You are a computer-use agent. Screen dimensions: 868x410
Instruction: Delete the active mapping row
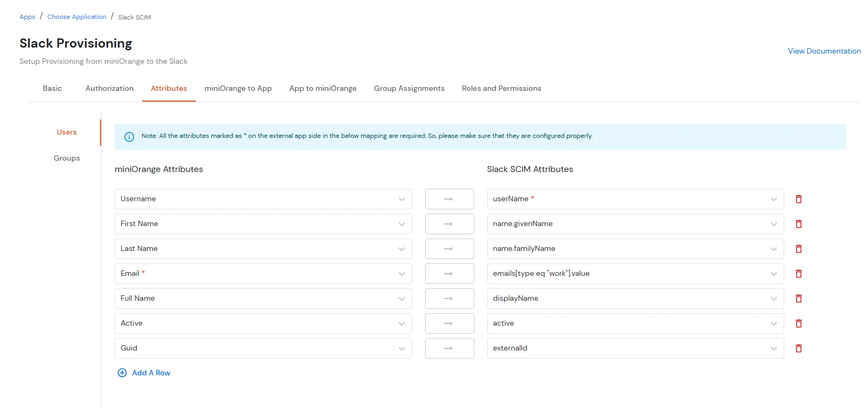[x=798, y=323]
